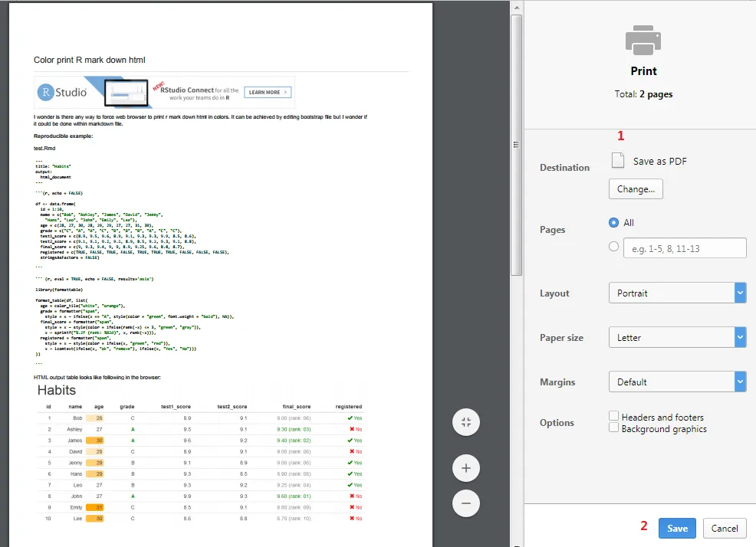Viewport: 756px width, 547px height.
Task: Enable the Background graphics checkbox
Action: (x=613, y=427)
